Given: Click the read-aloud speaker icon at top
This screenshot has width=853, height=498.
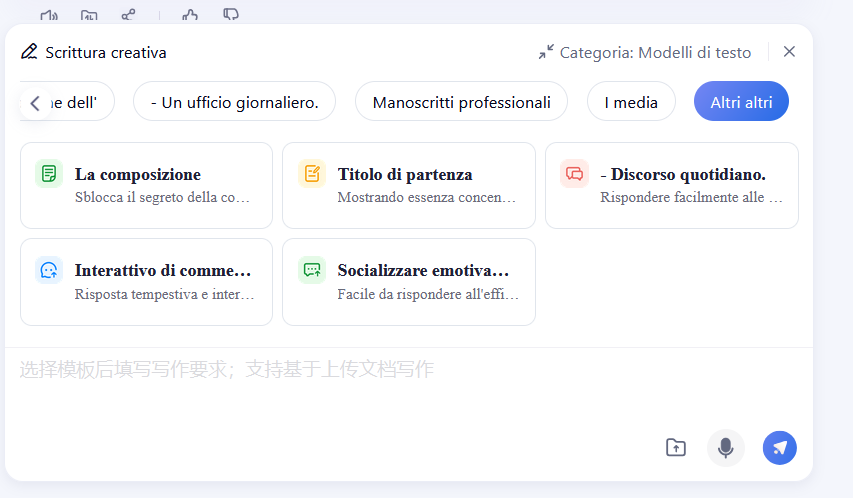Looking at the screenshot, I should pos(49,15).
